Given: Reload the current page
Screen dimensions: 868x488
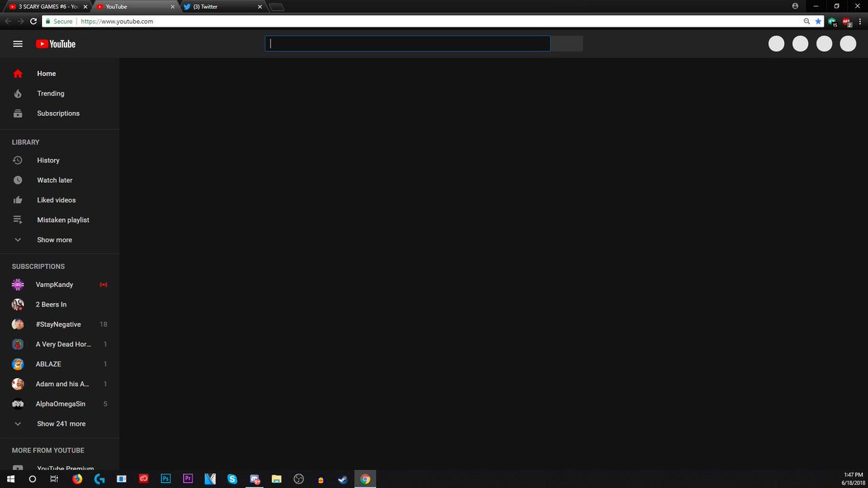Looking at the screenshot, I should pyautogui.click(x=33, y=22).
